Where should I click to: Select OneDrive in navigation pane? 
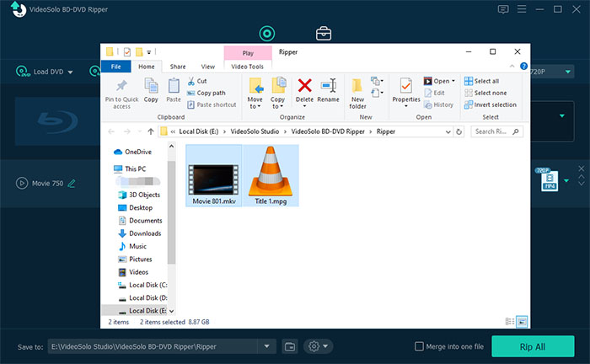133,152
